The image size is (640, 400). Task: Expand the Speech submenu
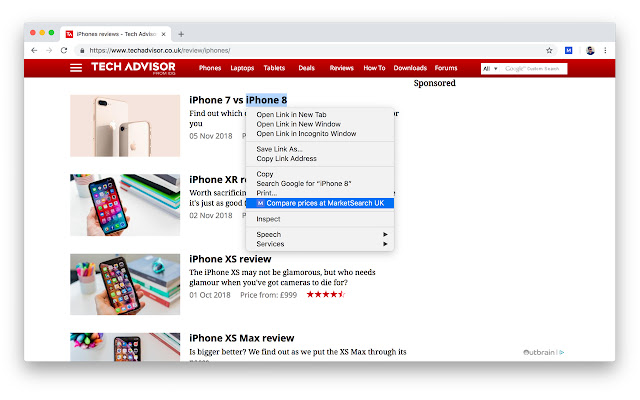tap(320, 235)
